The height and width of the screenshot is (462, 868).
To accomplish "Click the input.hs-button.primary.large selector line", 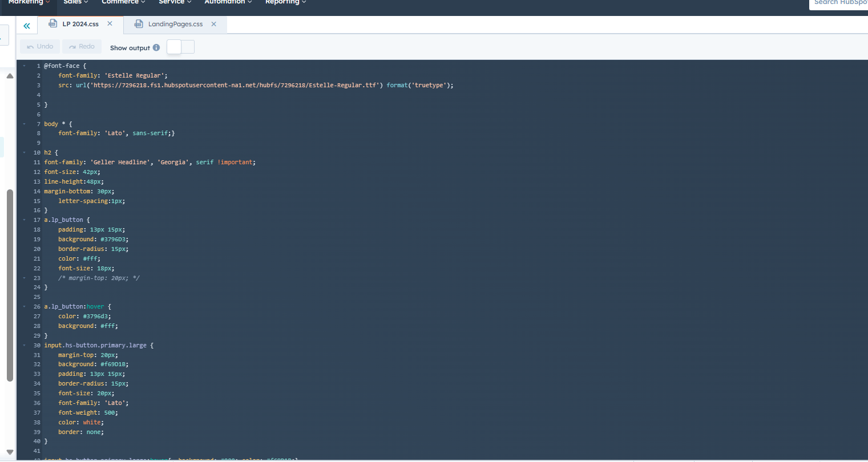I will pyautogui.click(x=99, y=346).
